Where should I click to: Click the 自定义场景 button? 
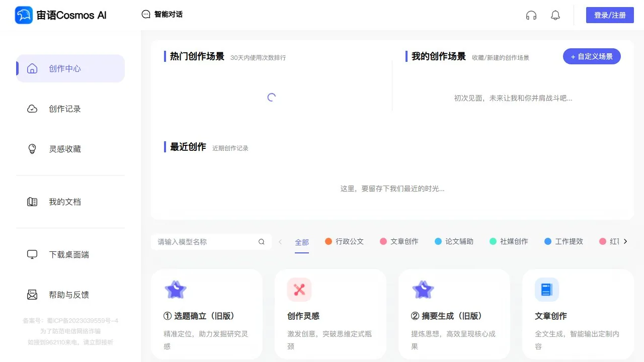592,56
